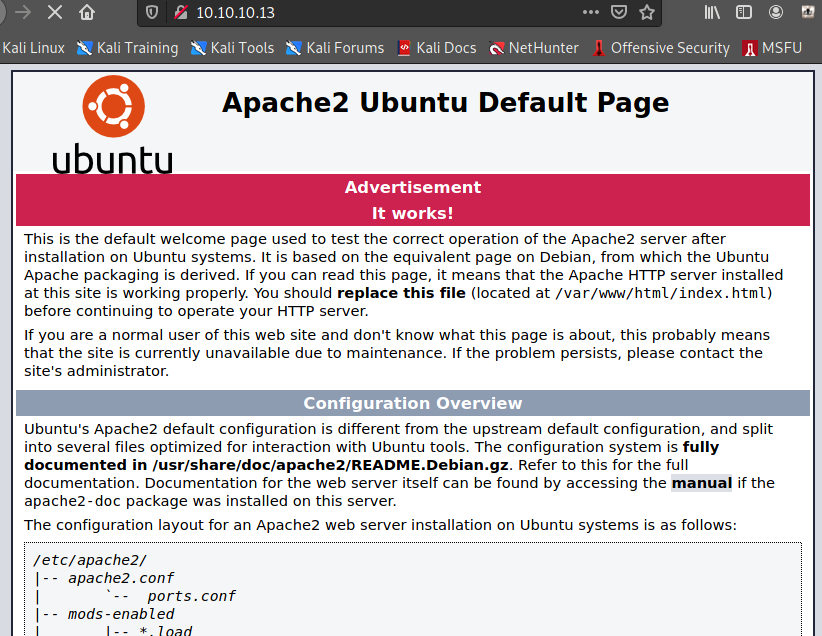The height and width of the screenshot is (636, 822).
Task: Open the Kali Tools bookmark
Action: click(232, 48)
